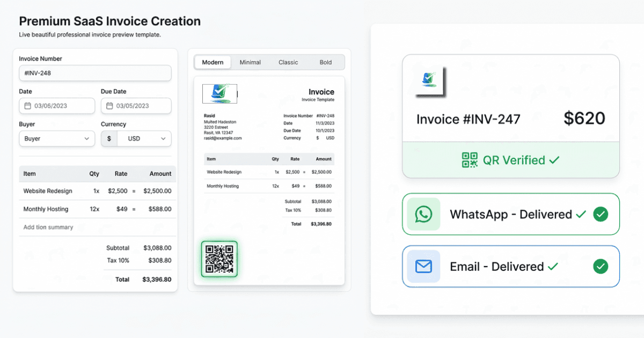Click the green checkmark on WhatsApp Delivered
Image resolution: width=644 pixels, height=338 pixels.
click(x=601, y=214)
